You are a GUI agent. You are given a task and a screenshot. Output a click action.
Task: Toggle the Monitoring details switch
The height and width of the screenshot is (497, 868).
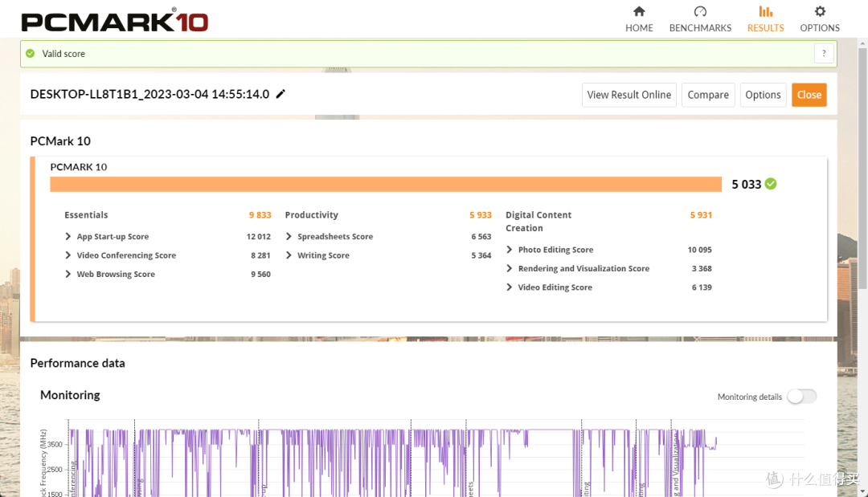[x=801, y=397]
